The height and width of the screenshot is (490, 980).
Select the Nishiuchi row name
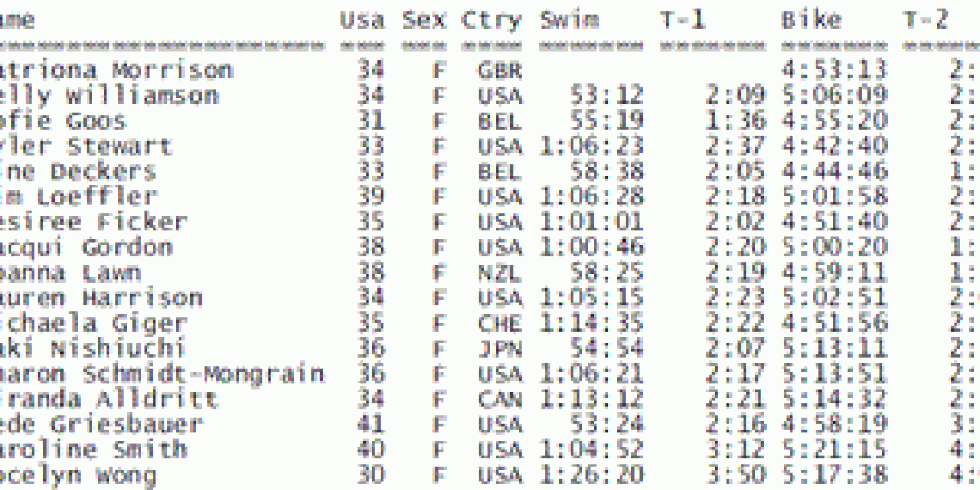pos(93,349)
